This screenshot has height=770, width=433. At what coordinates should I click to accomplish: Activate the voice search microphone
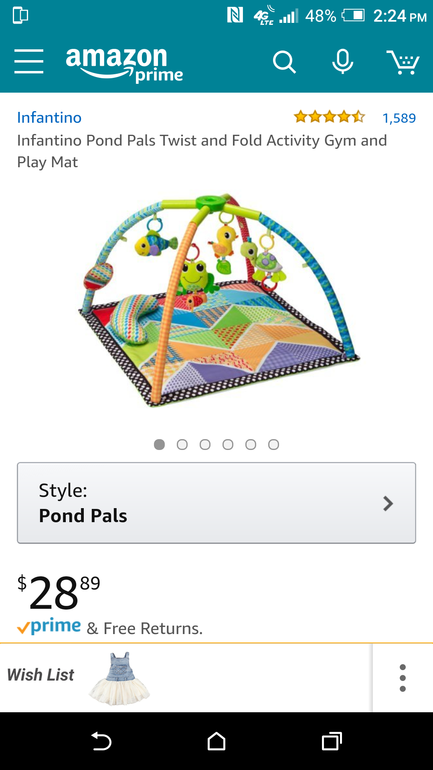(342, 62)
